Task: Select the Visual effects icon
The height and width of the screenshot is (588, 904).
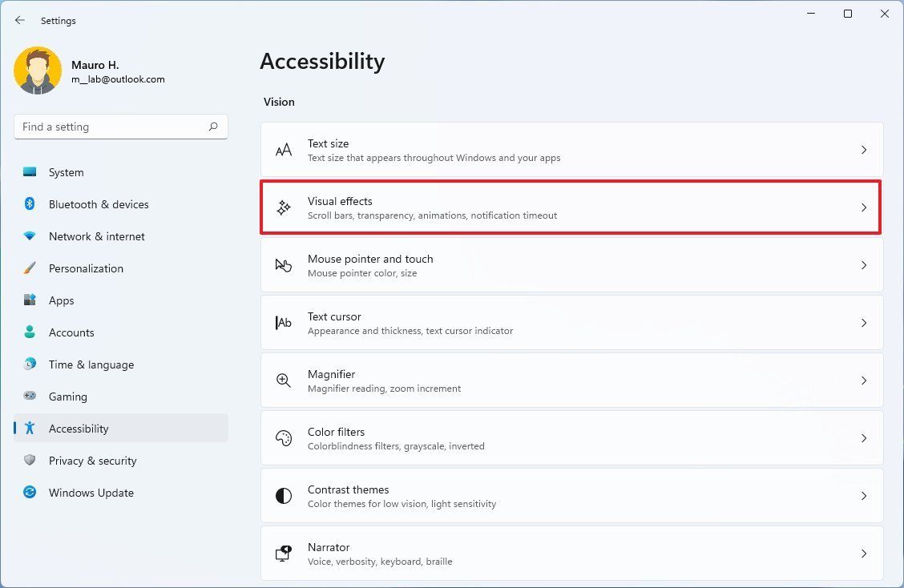Action: pyautogui.click(x=284, y=207)
